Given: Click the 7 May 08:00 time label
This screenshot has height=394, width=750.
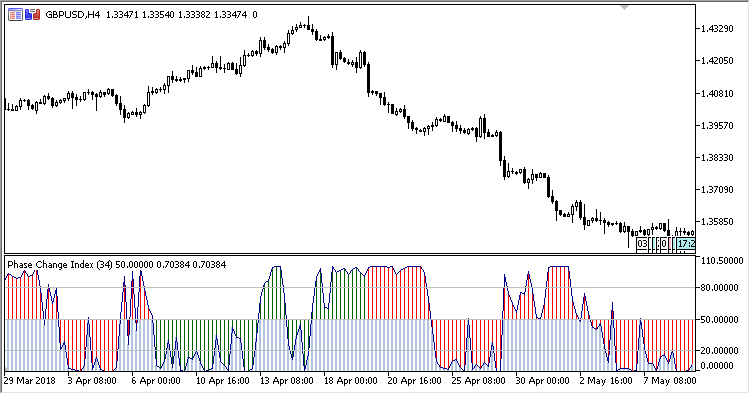Looking at the screenshot, I should coord(670,381).
